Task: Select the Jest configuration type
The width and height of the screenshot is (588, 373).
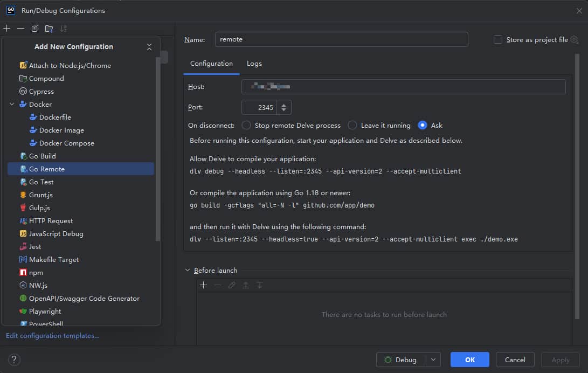Action: (81, 247)
